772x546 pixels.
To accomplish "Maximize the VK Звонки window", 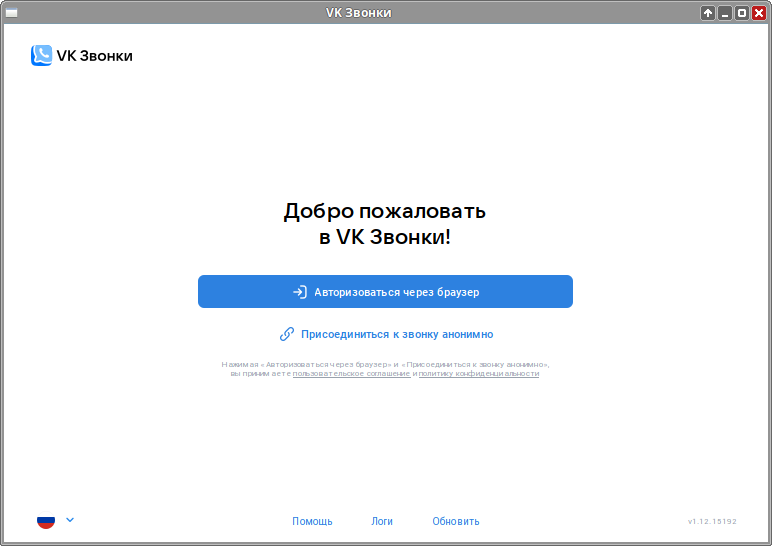I will (x=741, y=13).
